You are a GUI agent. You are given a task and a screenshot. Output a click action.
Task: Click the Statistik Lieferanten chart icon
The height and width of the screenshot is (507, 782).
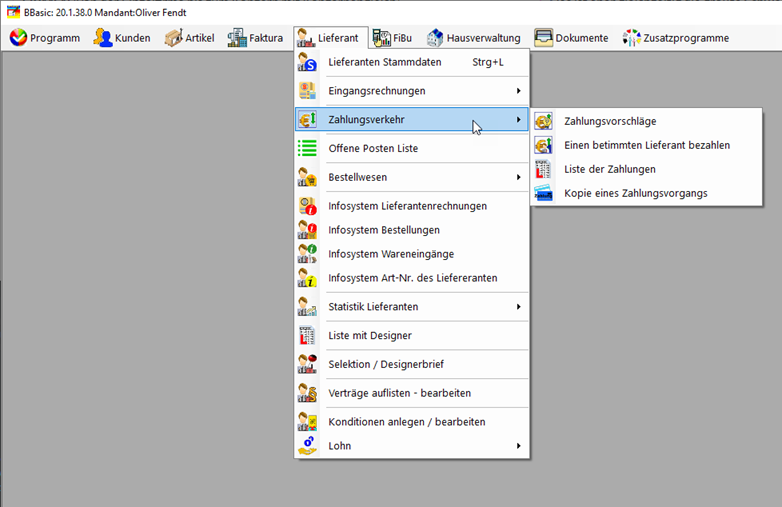307,307
